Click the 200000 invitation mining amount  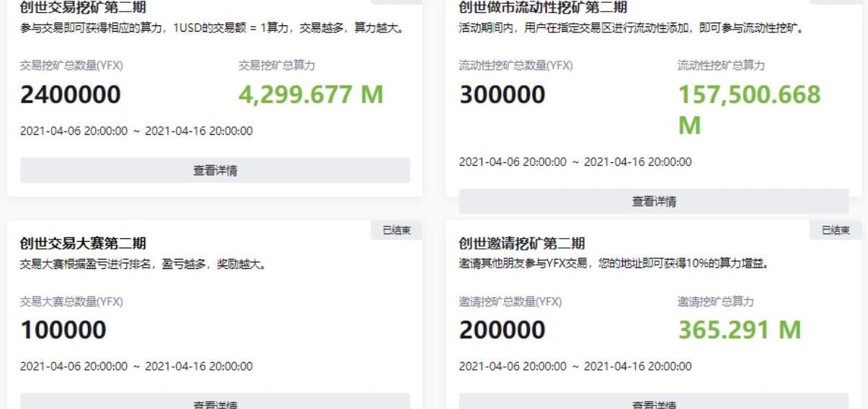[502, 330]
